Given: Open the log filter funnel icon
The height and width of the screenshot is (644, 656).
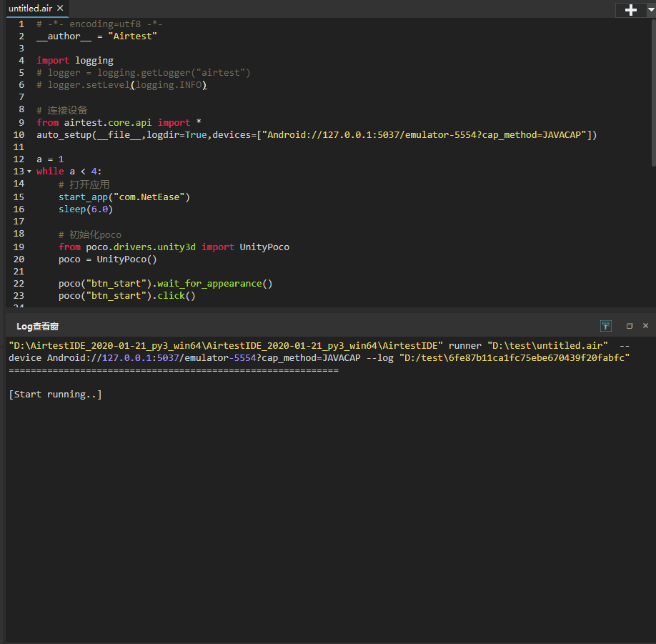Looking at the screenshot, I should (x=605, y=326).
